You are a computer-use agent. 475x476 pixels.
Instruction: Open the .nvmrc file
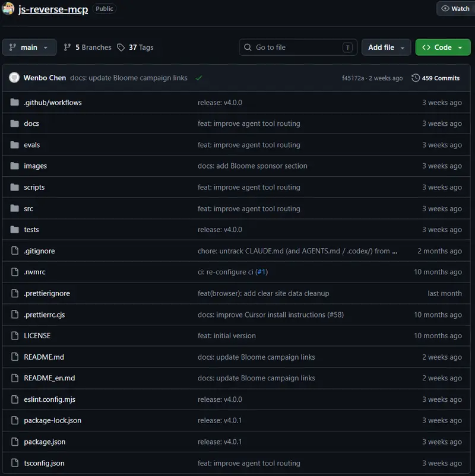(34, 272)
